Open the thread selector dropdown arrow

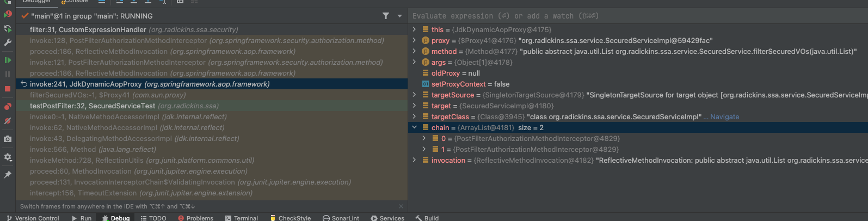(x=399, y=16)
